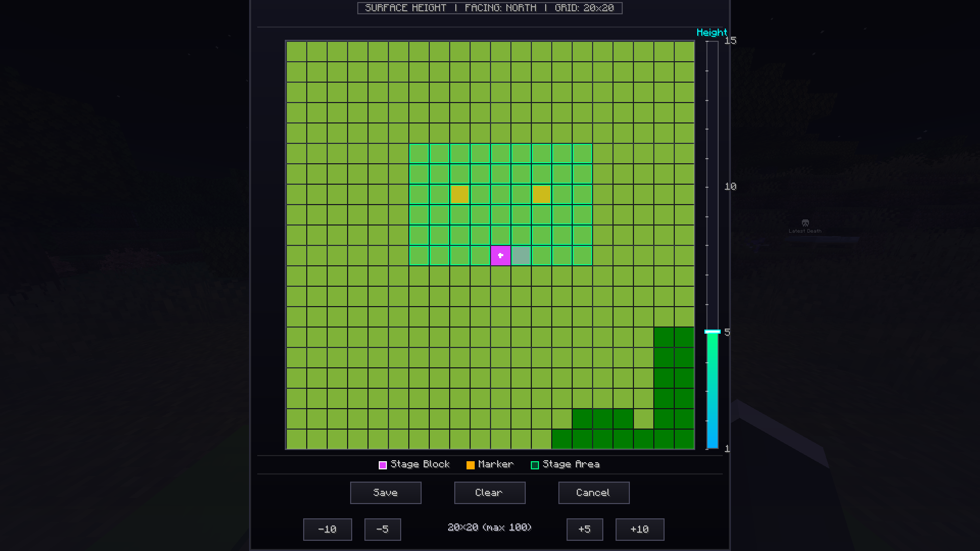980x551 pixels.
Task: Click the Stage Area legend swatch
Action: [x=535, y=465]
